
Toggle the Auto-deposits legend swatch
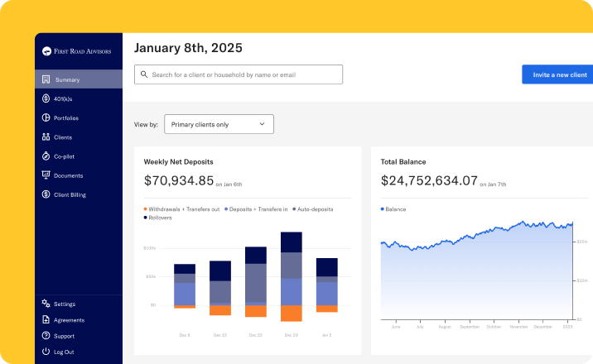pos(294,208)
